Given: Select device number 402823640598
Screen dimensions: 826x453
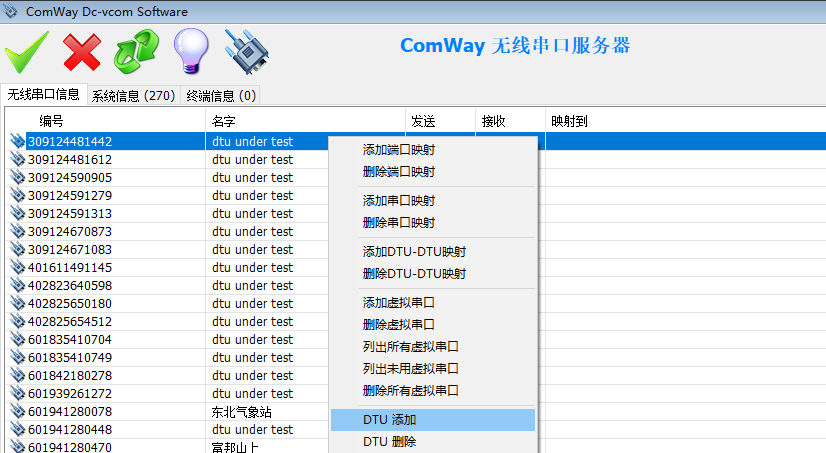Looking at the screenshot, I should (x=70, y=285).
